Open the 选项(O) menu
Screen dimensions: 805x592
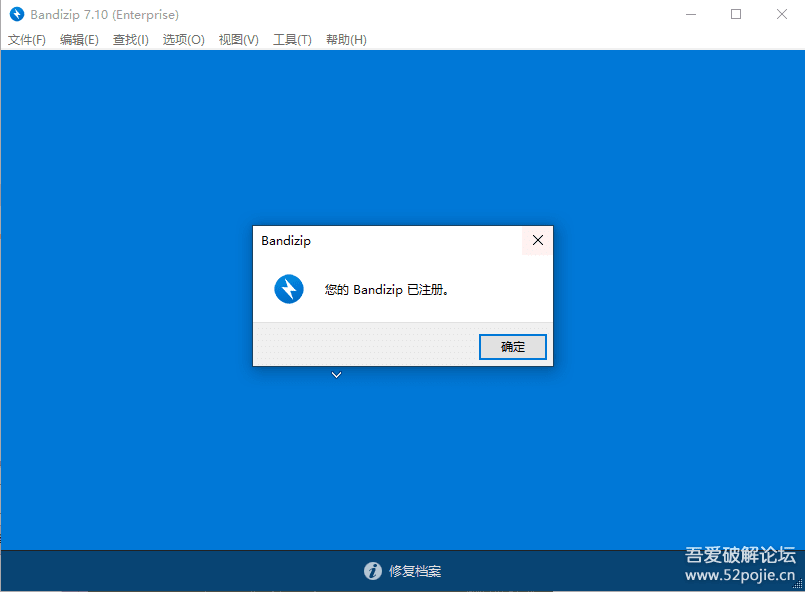(183, 40)
